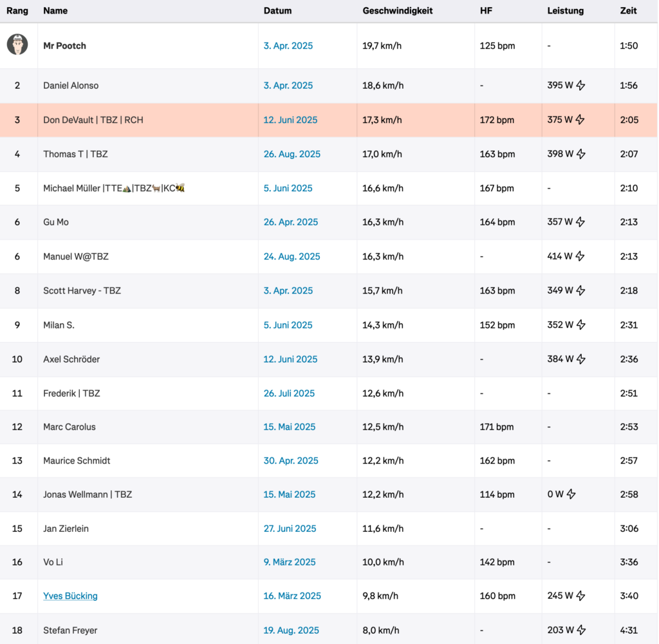Click the bolt icon next to 245 W

(x=580, y=596)
